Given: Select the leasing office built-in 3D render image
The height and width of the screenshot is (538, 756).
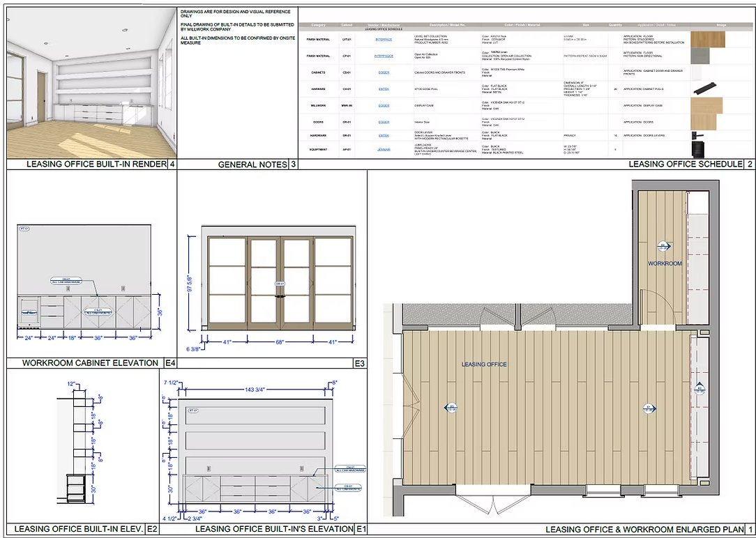Looking at the screenshot, I should tap(91, 83).
